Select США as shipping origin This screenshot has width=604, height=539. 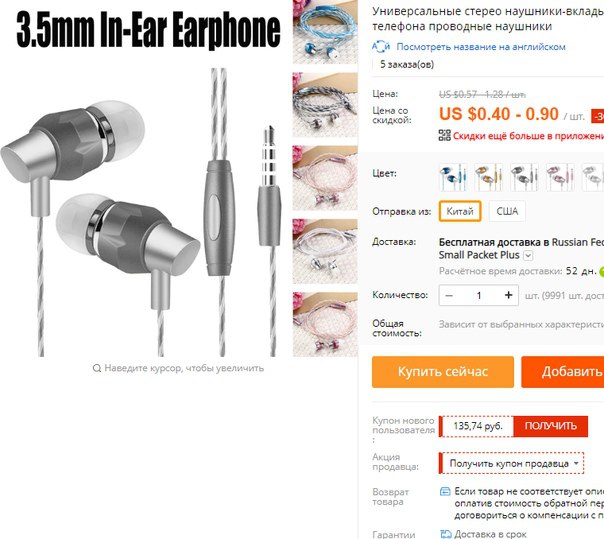coord(507,211)
